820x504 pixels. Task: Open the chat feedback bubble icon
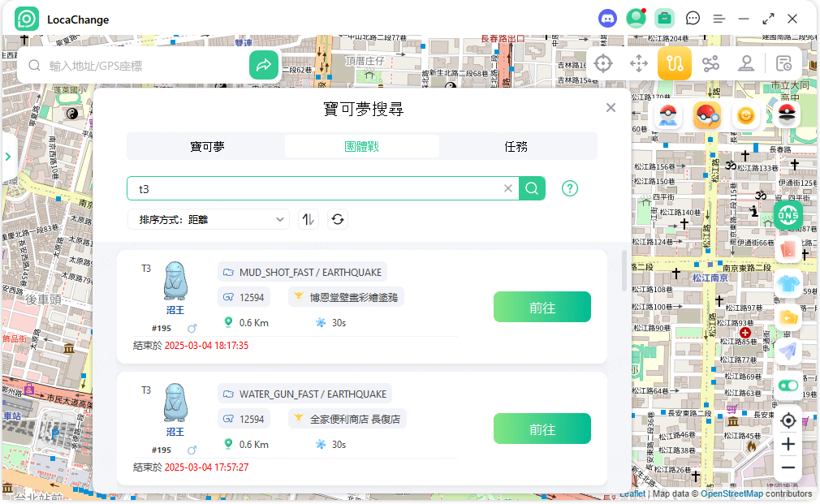(693, 19)
